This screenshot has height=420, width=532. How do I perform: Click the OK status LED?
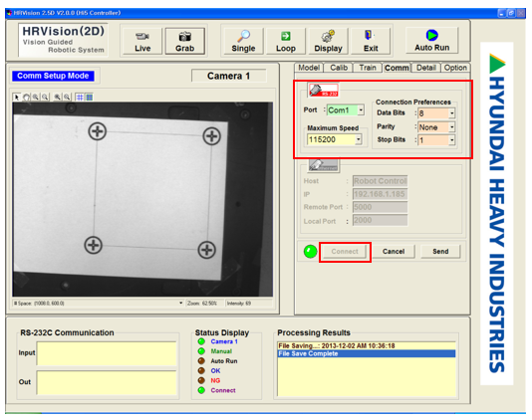point(201,371)
